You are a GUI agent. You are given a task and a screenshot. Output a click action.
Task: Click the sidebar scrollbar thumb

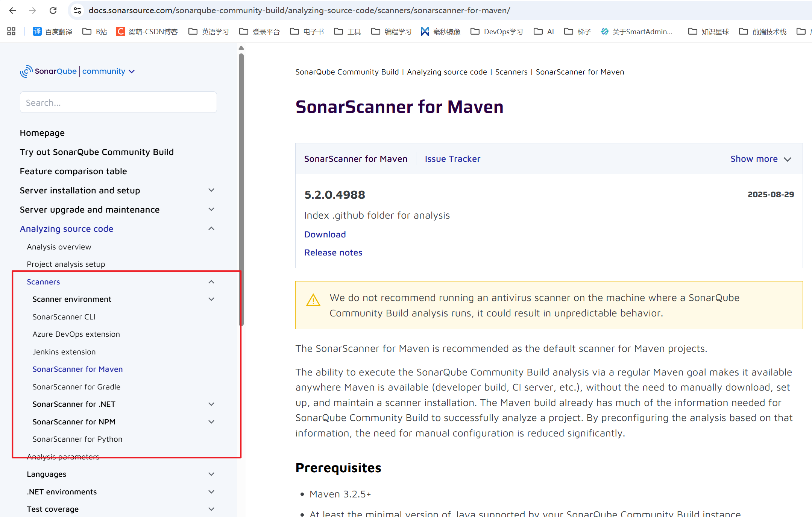point(241,190)
